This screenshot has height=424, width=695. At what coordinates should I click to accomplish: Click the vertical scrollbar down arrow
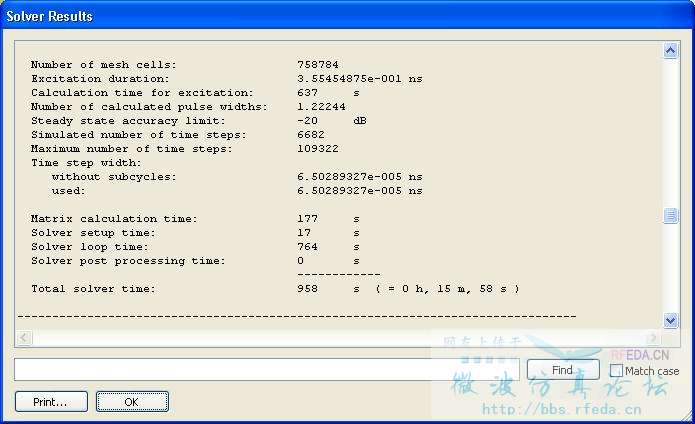(670, 320)
